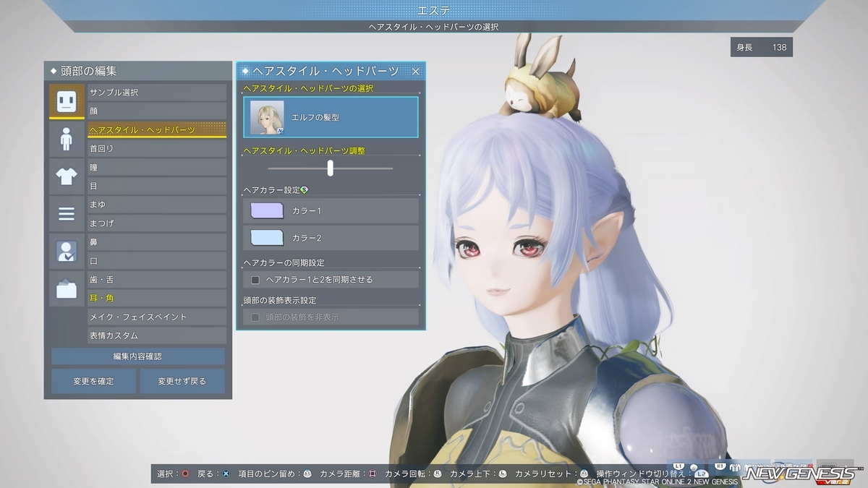Select ヘアスタイル・ヘッドパーツ menu item
Screen dimensions: 868x488
[x=157, y=130]
